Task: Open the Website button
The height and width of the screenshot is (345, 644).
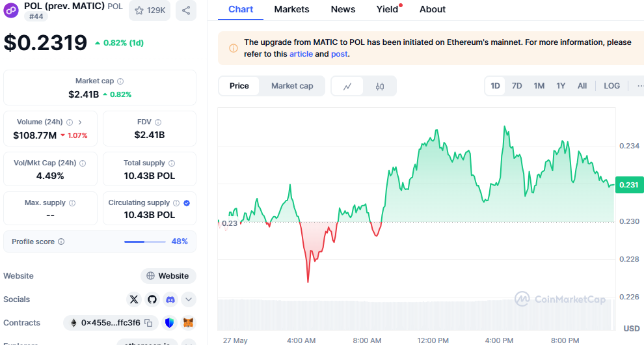Action: click(x=168, y=276)
